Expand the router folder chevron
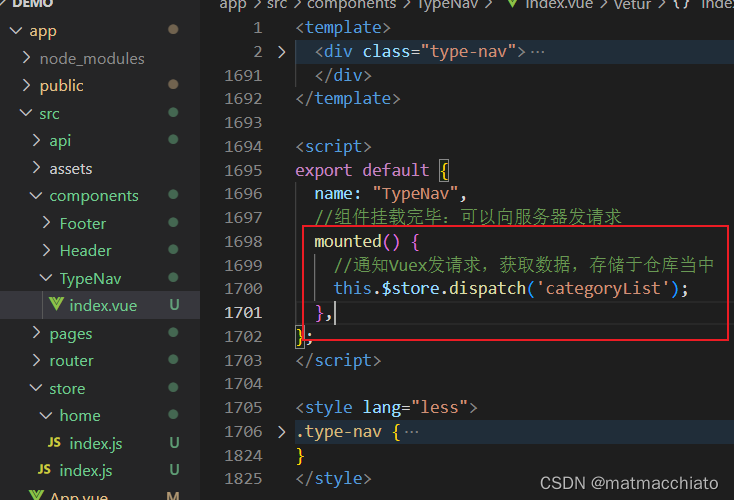The width and height of the screenshot is (734, 500). [37, 360]
